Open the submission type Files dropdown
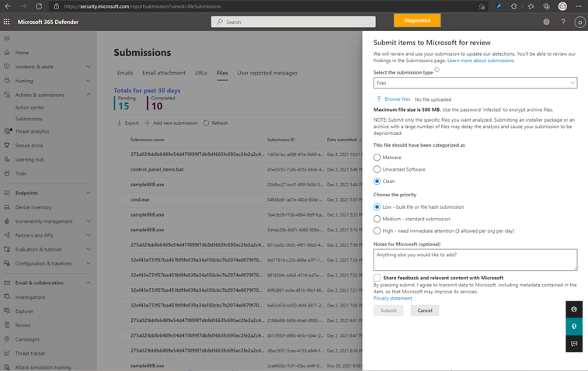Screen dimensions: 588x371 (475, 83)
